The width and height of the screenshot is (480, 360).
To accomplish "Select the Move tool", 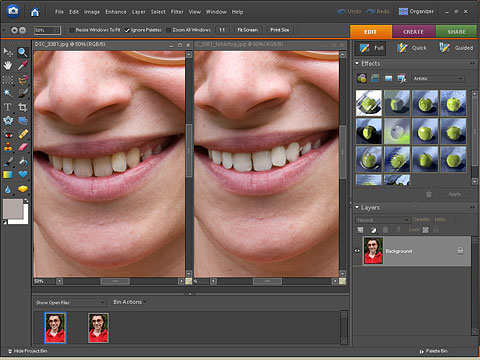I will [8, 52].
